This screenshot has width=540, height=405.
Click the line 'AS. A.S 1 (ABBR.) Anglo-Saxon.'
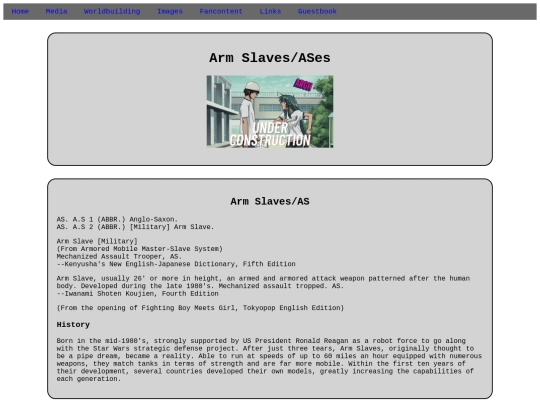click(117, 219)
